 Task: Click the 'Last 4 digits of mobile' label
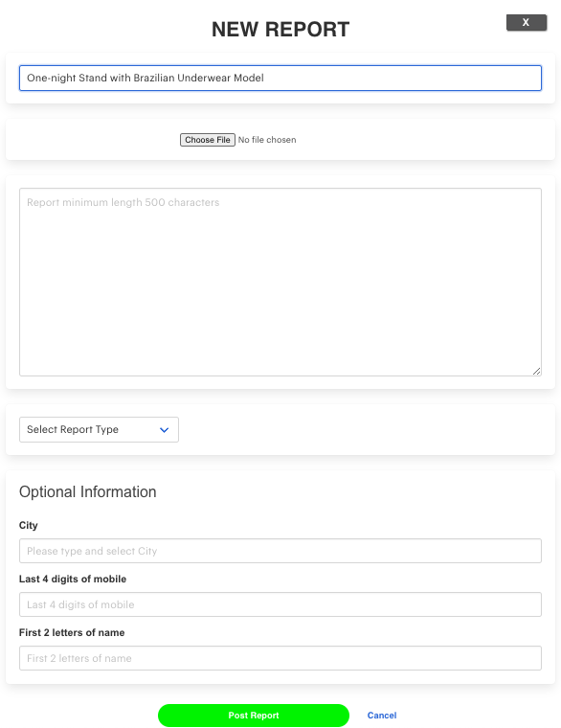[x=73, y=579]
